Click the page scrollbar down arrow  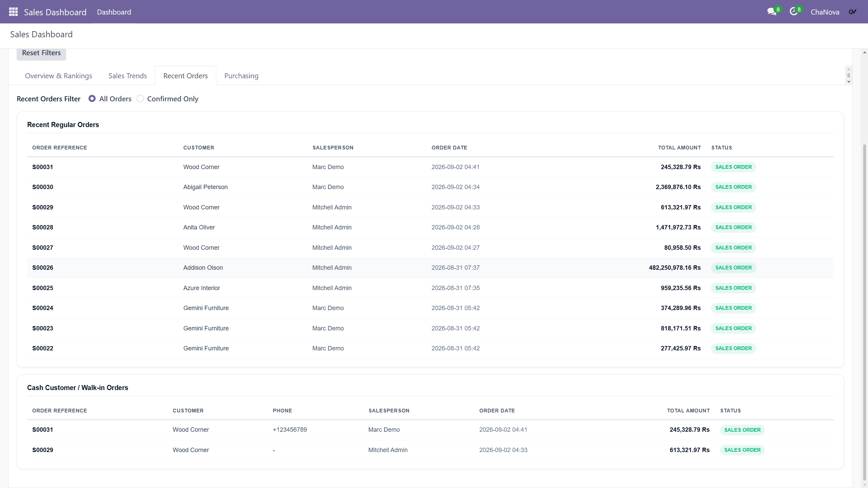(x=865, y=485)
